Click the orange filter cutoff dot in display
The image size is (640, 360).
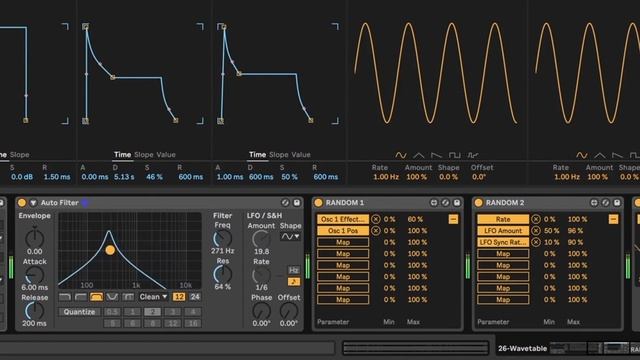[x=110, y=250]
